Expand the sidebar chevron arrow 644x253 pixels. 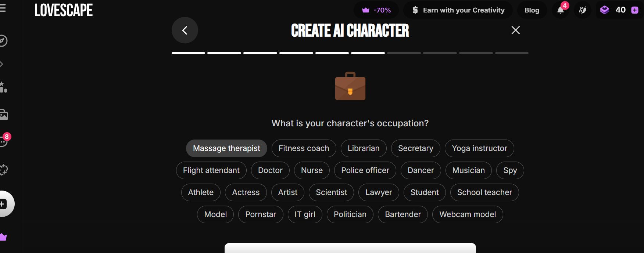coord(2,64)
